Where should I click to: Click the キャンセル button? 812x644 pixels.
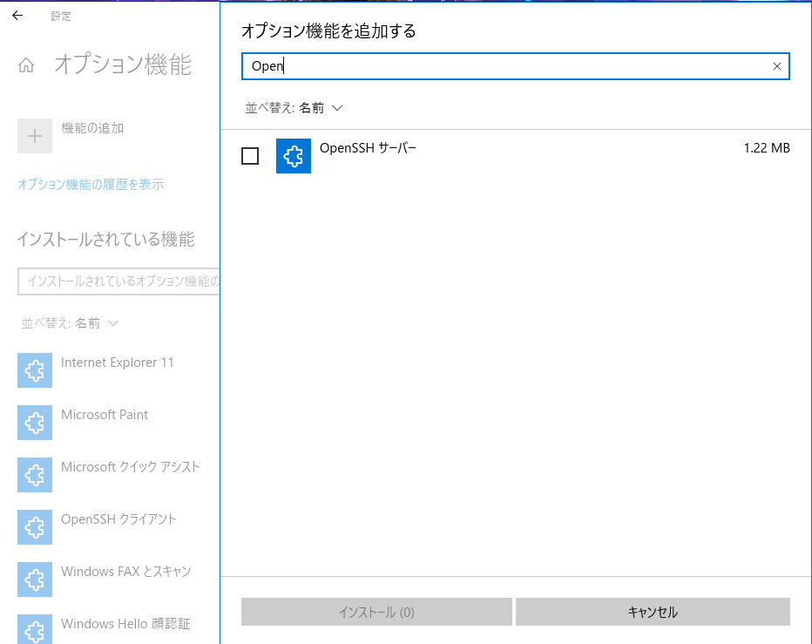[653, 612]
